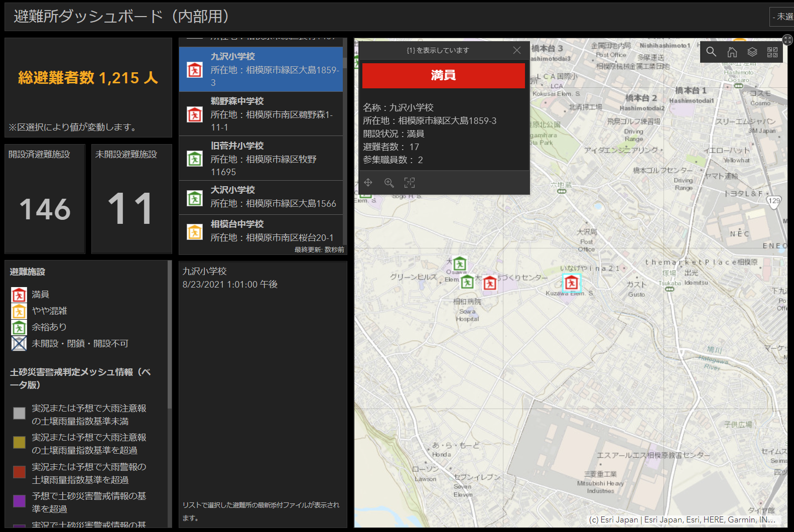Click the home default extent icon
The width and height of the screenshot is (794, 532).
732,52
